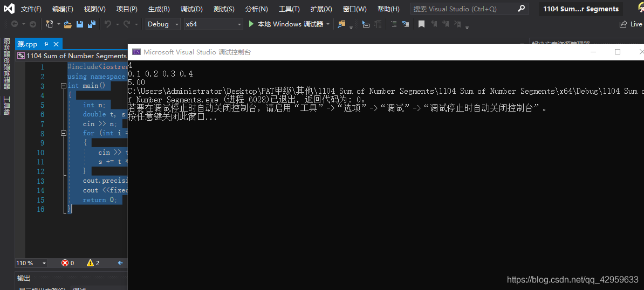Click the Navigate Forward icon

(33, 24)
